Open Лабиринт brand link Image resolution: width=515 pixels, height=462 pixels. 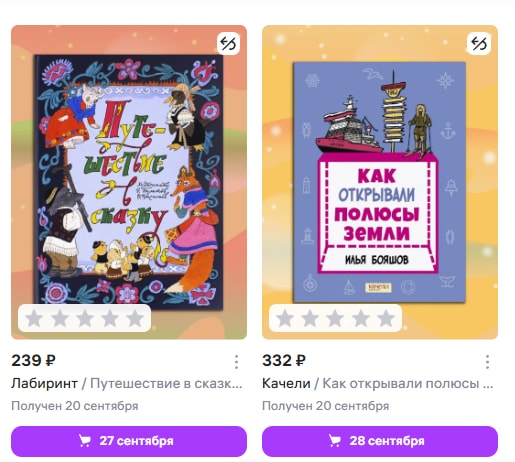pos(44,384)
